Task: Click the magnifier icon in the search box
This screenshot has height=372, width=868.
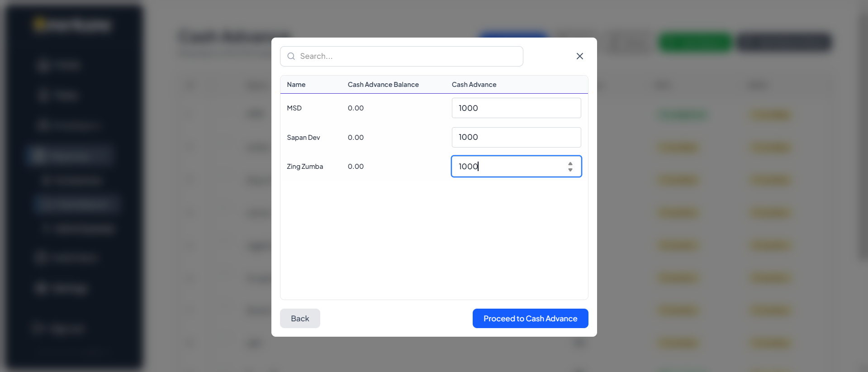Action: [x=291, y=56]
